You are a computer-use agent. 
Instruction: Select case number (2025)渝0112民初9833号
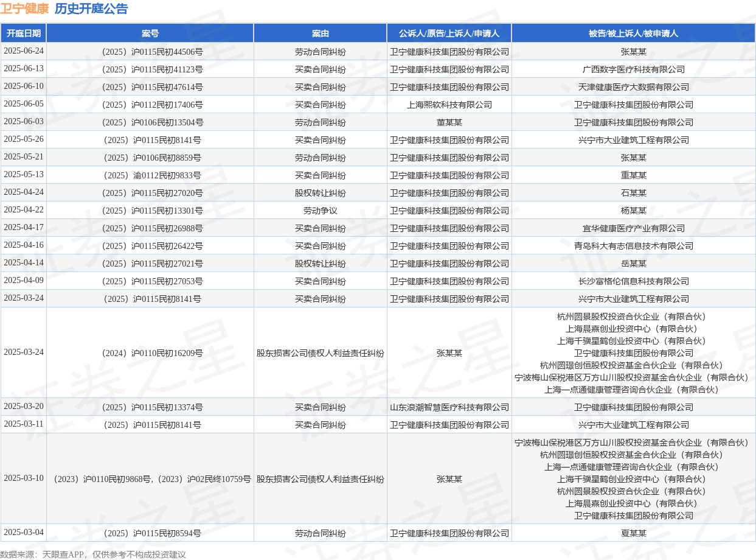point(150,175)
